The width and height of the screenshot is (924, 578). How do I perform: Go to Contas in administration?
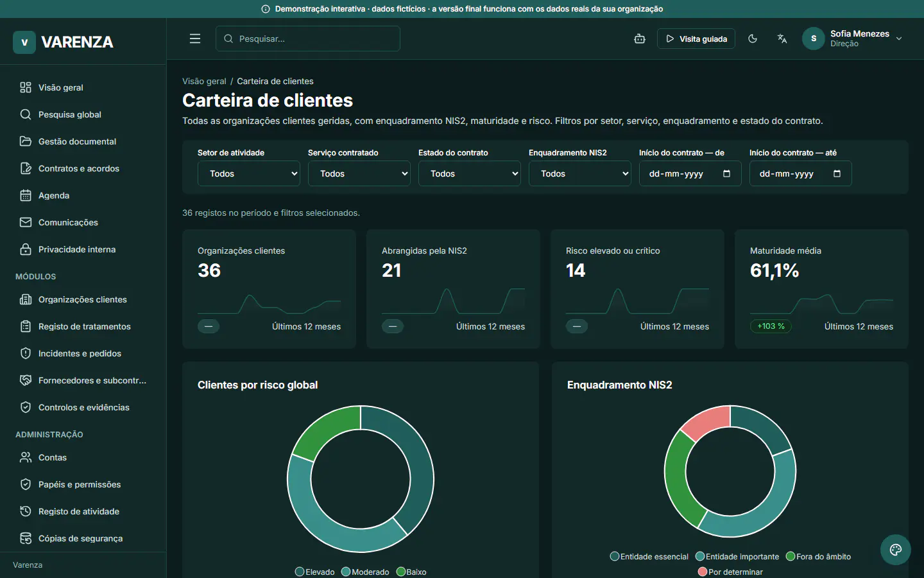[83, 457]
